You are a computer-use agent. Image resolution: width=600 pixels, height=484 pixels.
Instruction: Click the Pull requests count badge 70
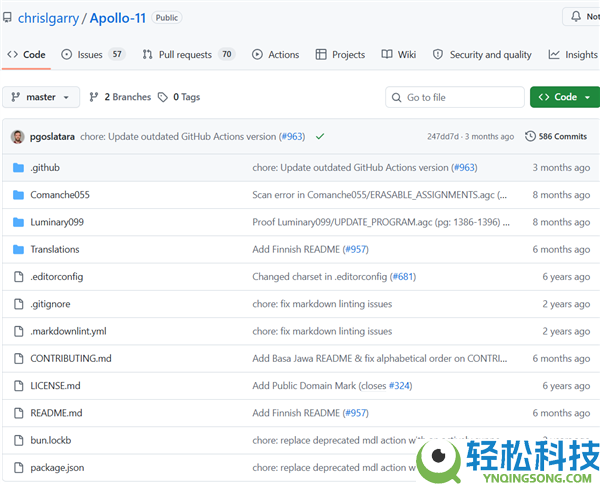227,54
